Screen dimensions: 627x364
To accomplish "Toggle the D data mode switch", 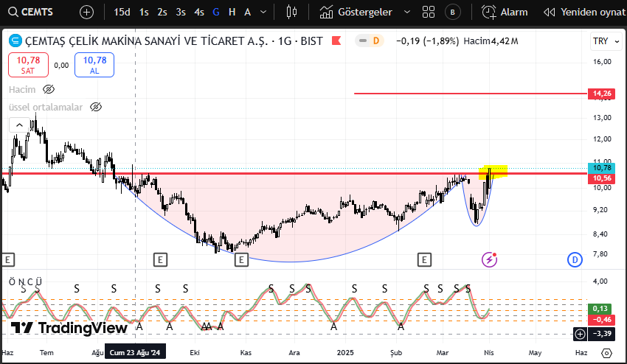I will (x=369, y=41).
